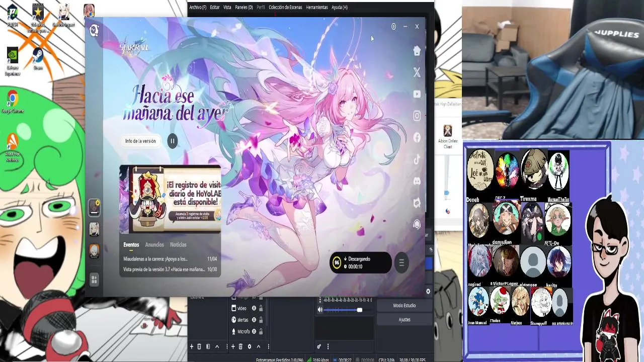Open the Miaudalenas a la carrera event

pyautogui.click(x=170, y=259)
